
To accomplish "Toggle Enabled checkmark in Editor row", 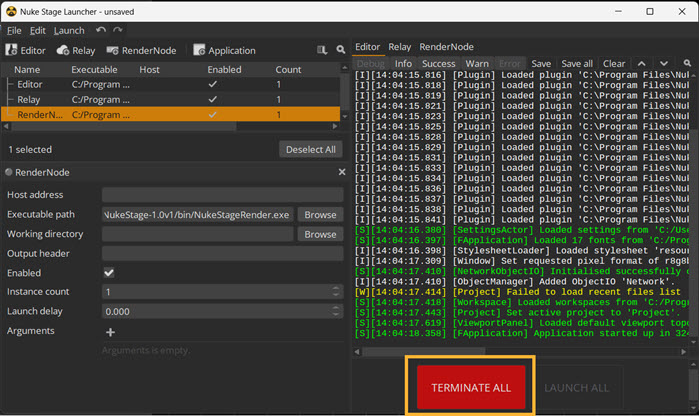I will (x=211, y=85).
